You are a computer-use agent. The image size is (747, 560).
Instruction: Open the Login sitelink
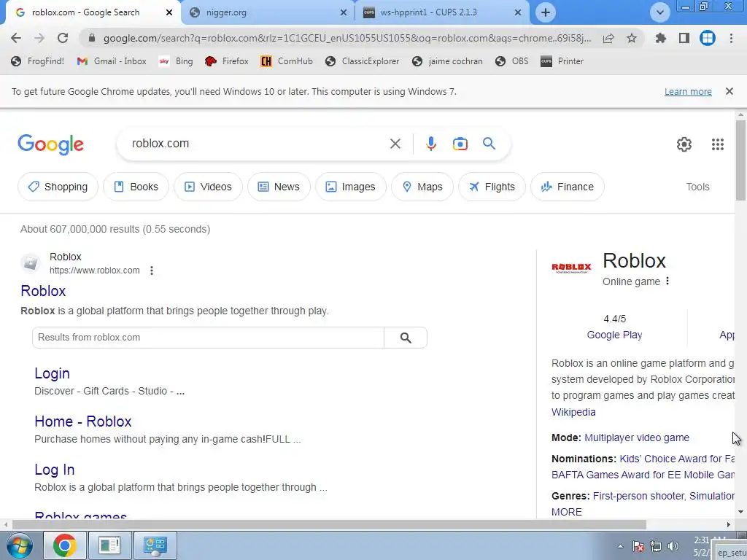tap(52, 373)
